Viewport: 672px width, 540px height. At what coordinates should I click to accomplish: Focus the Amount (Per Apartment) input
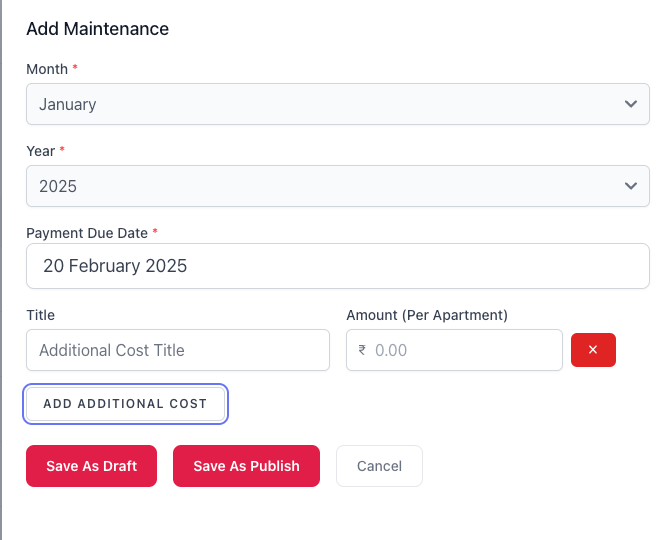[x=462, y=351]
